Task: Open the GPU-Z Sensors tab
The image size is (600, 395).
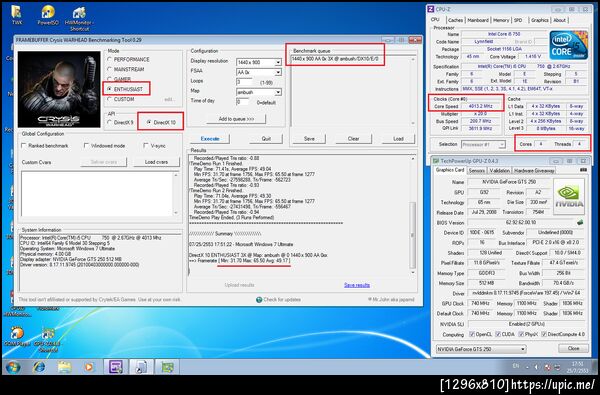Action: click(x=477, y=171)
